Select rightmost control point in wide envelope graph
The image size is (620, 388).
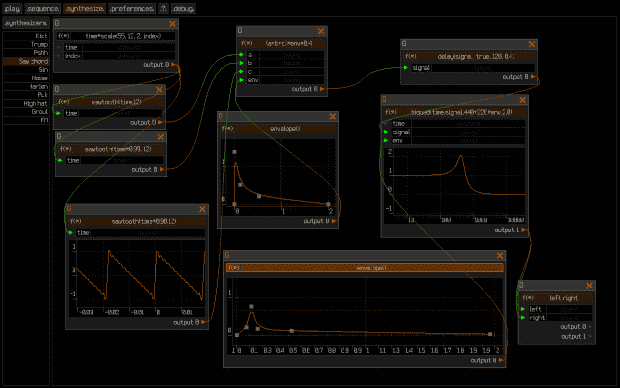[x=490, y=334]
